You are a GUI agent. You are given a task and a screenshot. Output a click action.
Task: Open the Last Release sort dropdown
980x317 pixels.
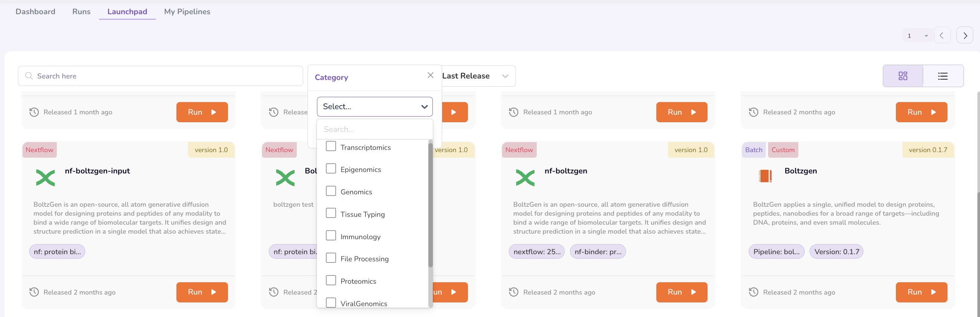pos(478,76)
